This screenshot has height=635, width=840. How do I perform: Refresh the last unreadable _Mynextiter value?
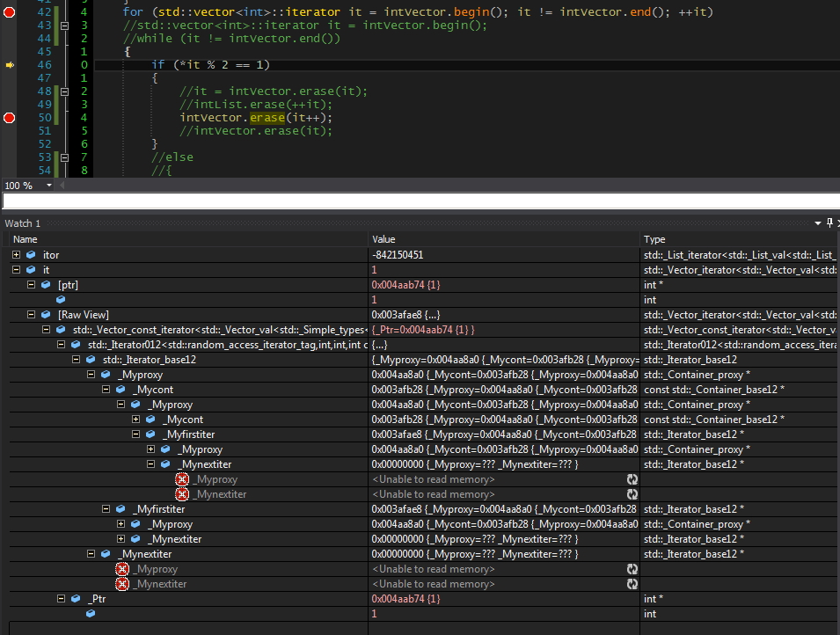(x=632, y=584)
